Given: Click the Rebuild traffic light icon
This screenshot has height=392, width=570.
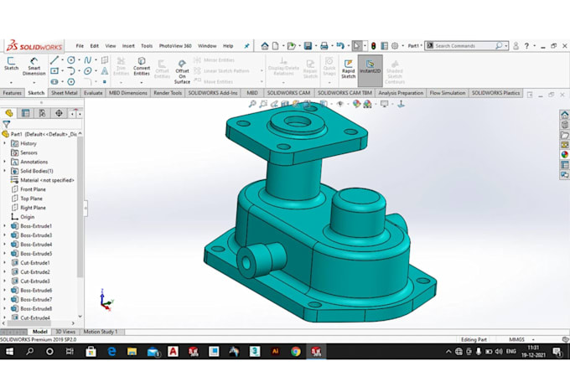Looking at the screenshot, I should pos(373,46).
